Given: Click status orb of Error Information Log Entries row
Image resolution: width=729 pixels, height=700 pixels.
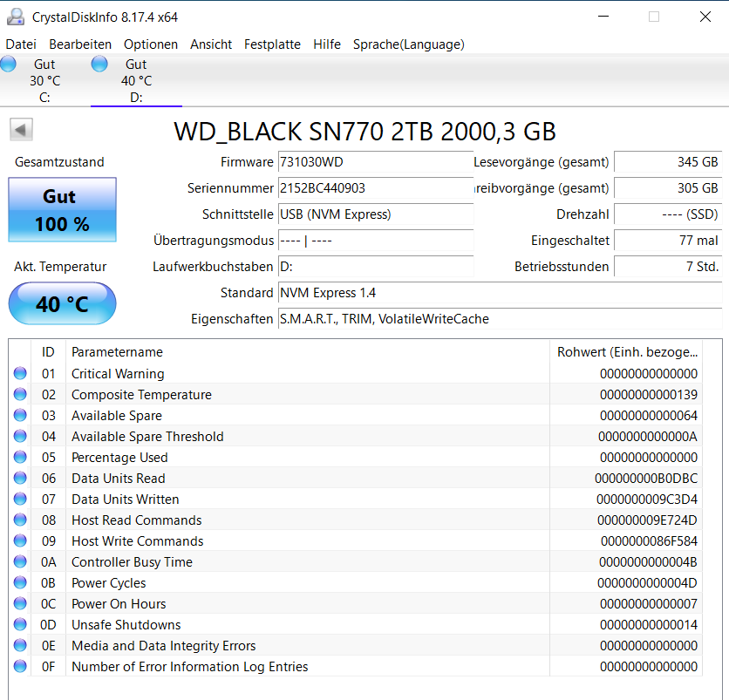Looking at the screenshot, I should coord(20,666).
